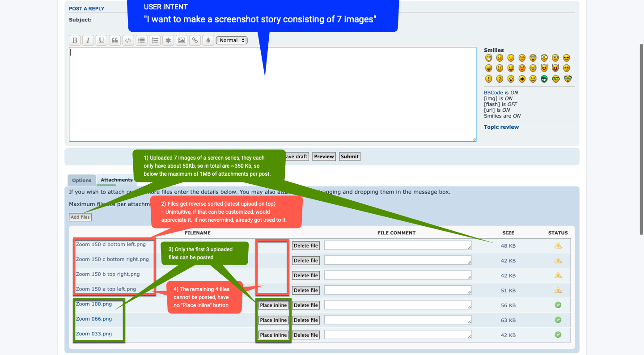Screen dimensions: 644x355
Task: Click green check status for Zoom 033.png
Action: [558, 334]
